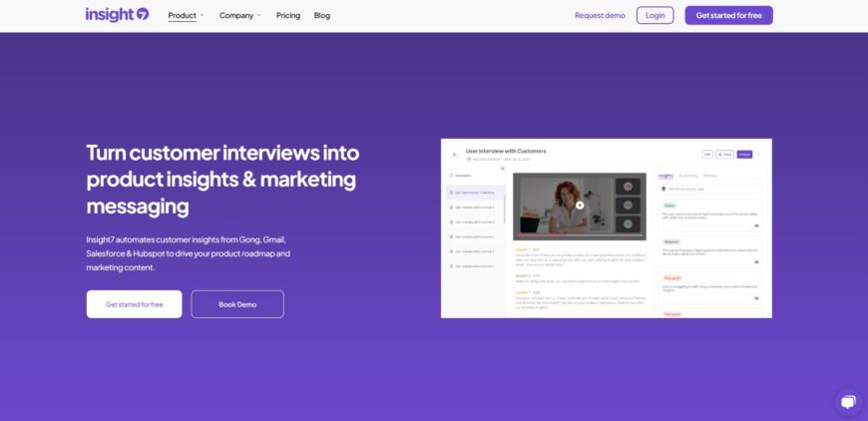
Task: Open the Pricing page
Action: (x=288, y=16)
